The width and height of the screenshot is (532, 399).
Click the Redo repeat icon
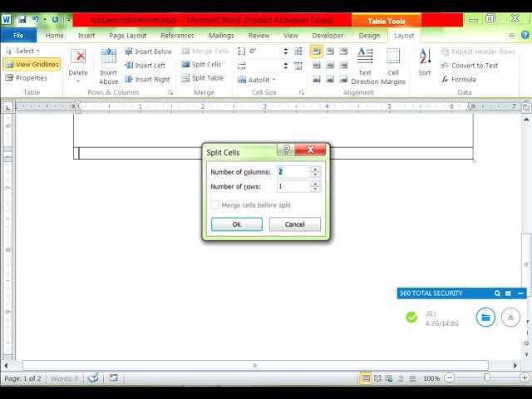(x=55, y=20)
